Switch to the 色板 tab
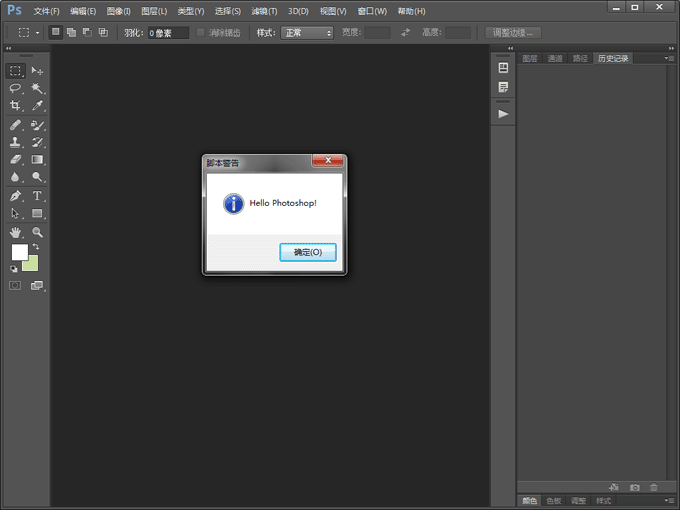 (554, 501)
